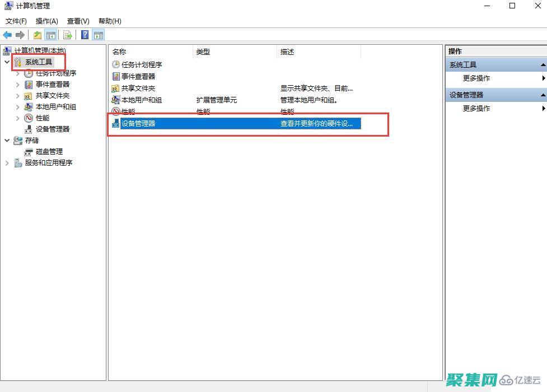Click the export list toolbar icon
The image size is (547, 392).
tap(67, 35)
